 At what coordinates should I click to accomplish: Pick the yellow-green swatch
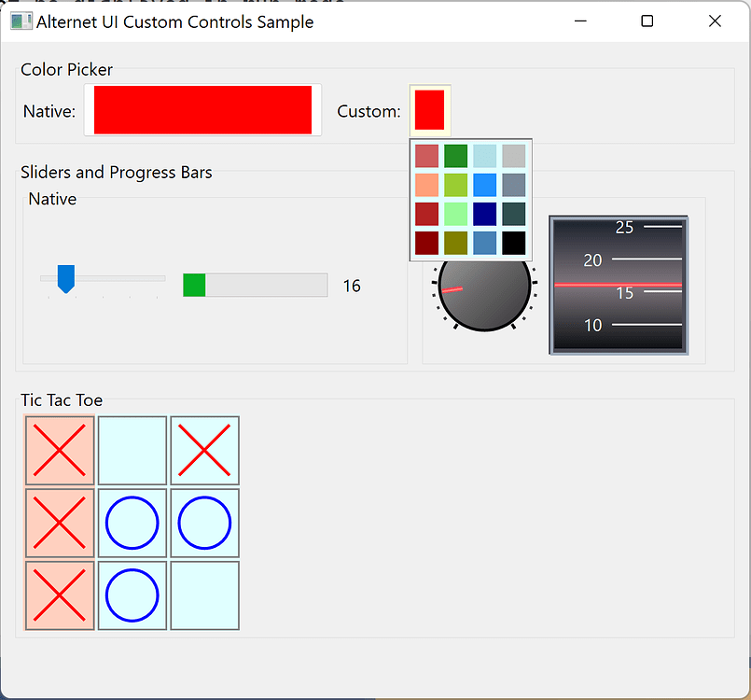[x=455, y=185]
